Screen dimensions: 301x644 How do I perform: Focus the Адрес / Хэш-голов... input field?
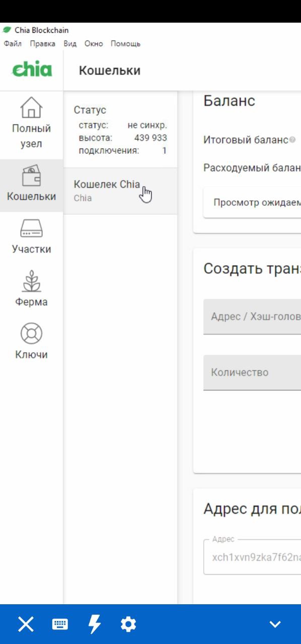tap(252, 317)
